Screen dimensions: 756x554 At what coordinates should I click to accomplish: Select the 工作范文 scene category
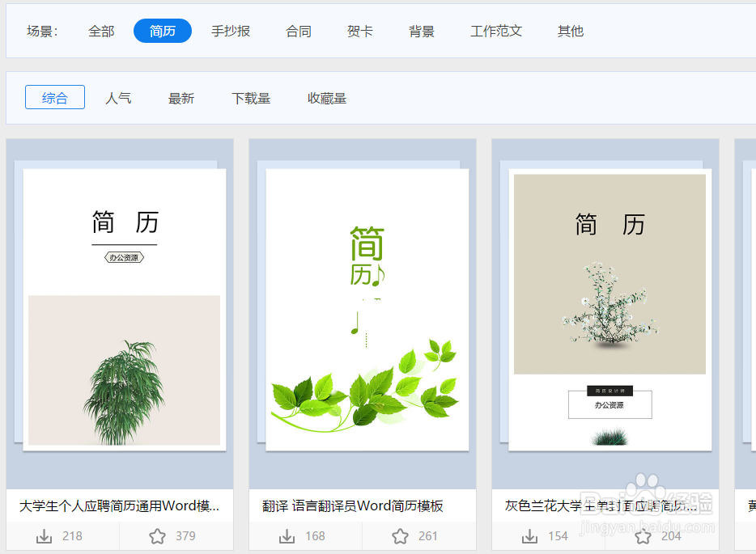496,32
